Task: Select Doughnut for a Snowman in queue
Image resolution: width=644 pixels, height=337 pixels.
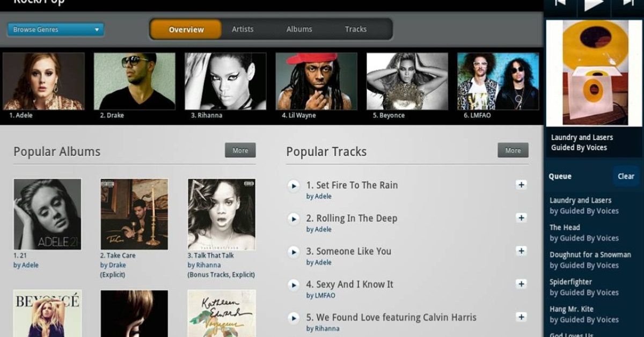Action: pyautogui.click(x=590, y=260)
